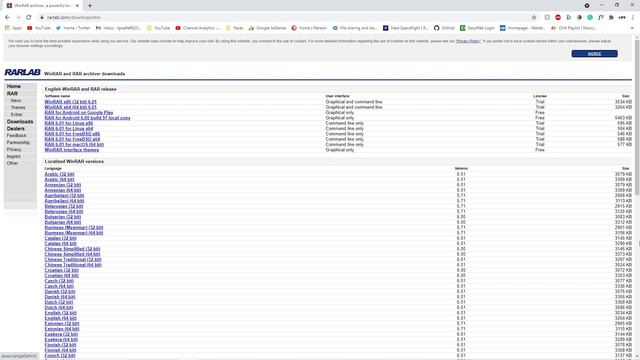Download RAR 6.01 for Linux x64
This screenshot has height=360, width=640.
point(69,129)
